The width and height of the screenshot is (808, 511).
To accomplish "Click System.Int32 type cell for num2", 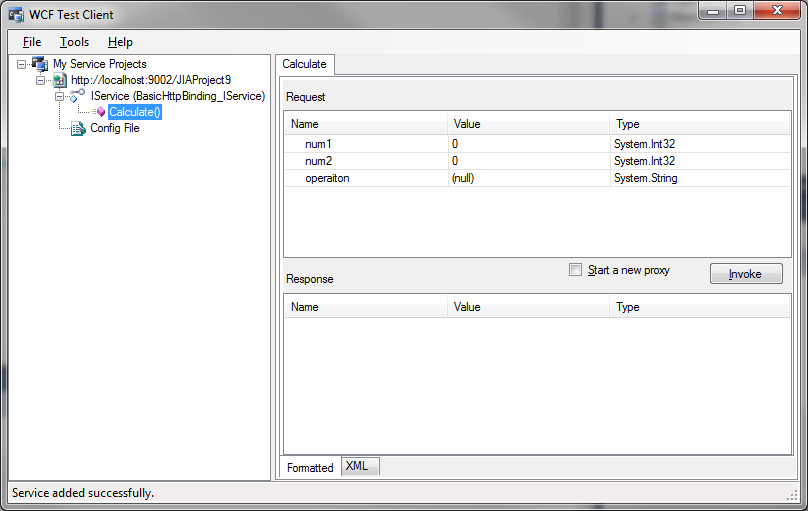I will 700,161.
